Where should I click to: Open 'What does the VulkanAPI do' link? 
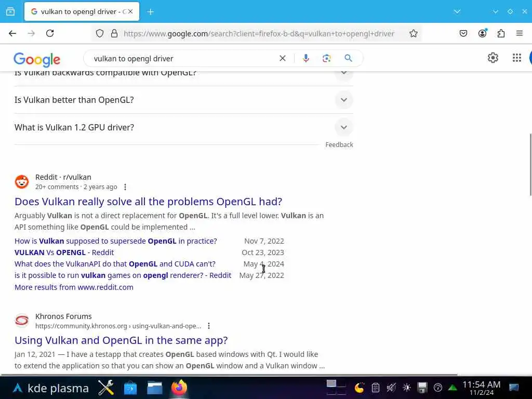(115, 264)
